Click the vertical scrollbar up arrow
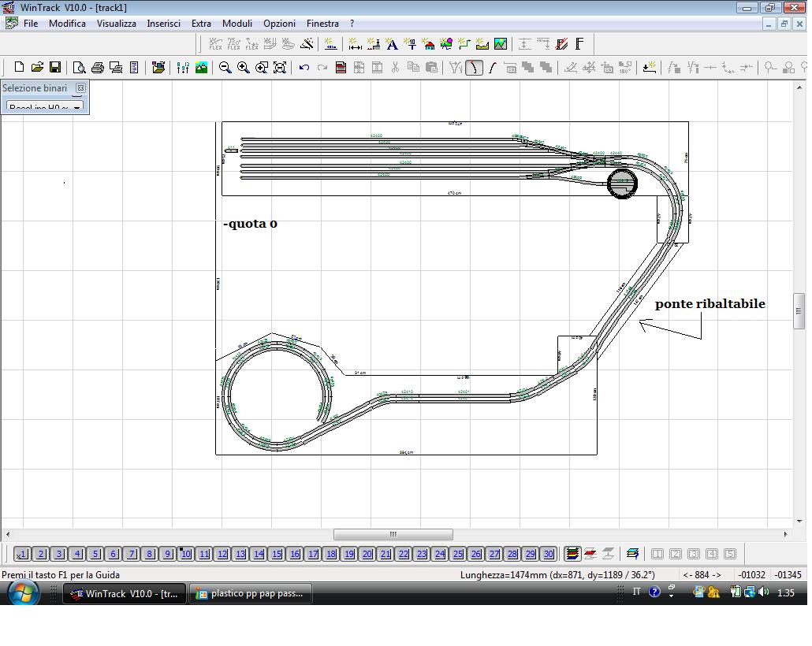Viewport: 812px width, 646px height. (x=799, y=88)
